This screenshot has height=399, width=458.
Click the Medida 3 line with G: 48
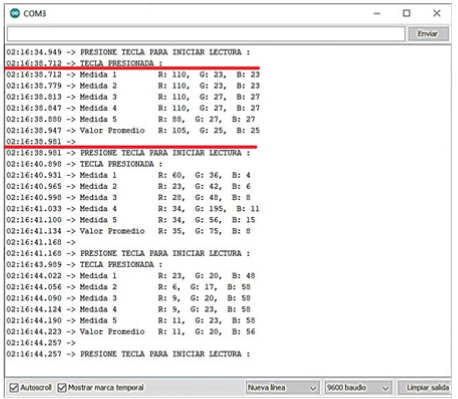128,198
